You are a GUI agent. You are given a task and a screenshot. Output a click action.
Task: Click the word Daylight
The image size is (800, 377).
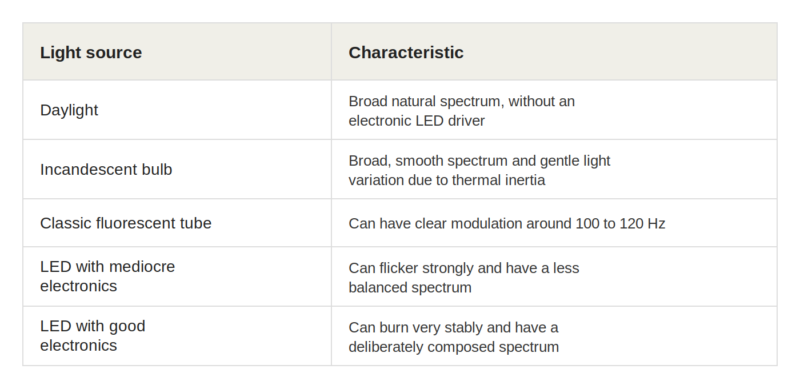pyautogui.click(x=69, y=110)
